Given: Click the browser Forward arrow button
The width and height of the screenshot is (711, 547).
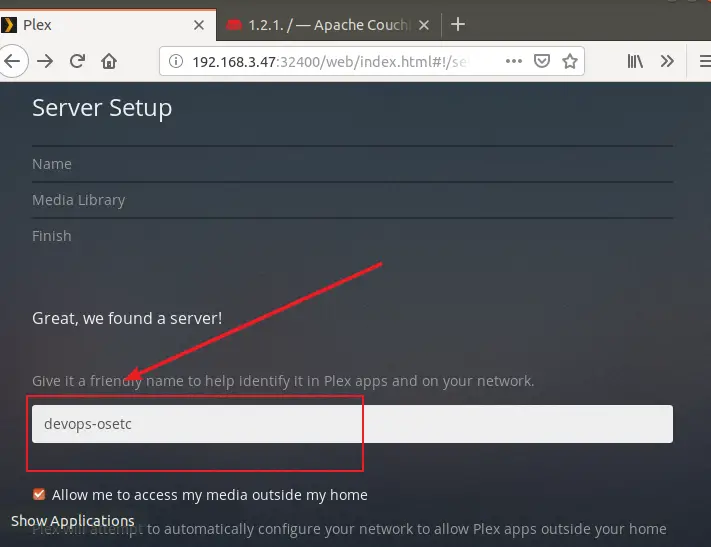Looking at the screenshot, I should pos(45,61).
